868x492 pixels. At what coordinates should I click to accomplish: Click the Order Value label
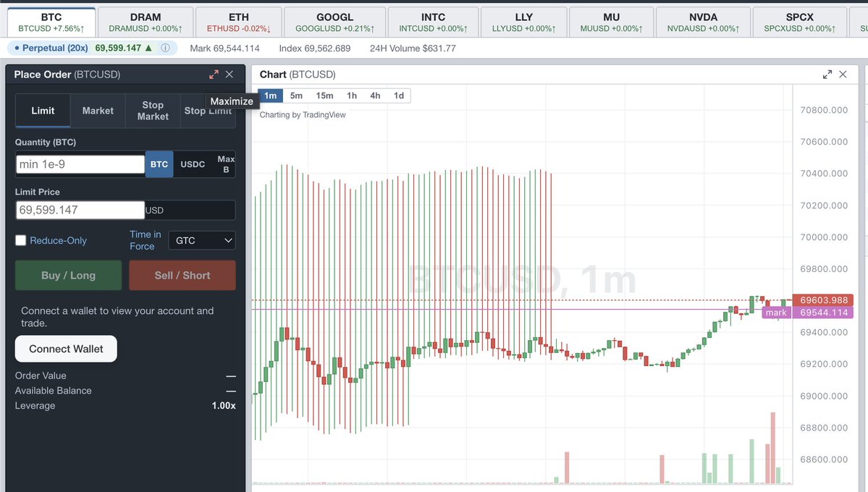(41, 376)
